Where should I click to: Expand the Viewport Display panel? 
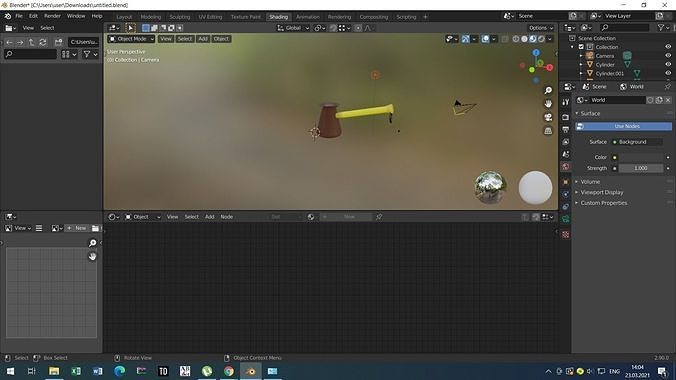[x=601, y=192]
